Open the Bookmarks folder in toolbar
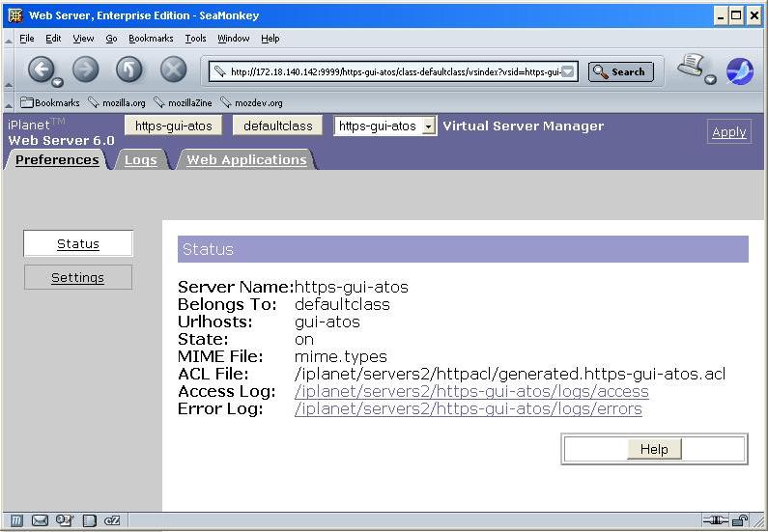 click(50, 102)
